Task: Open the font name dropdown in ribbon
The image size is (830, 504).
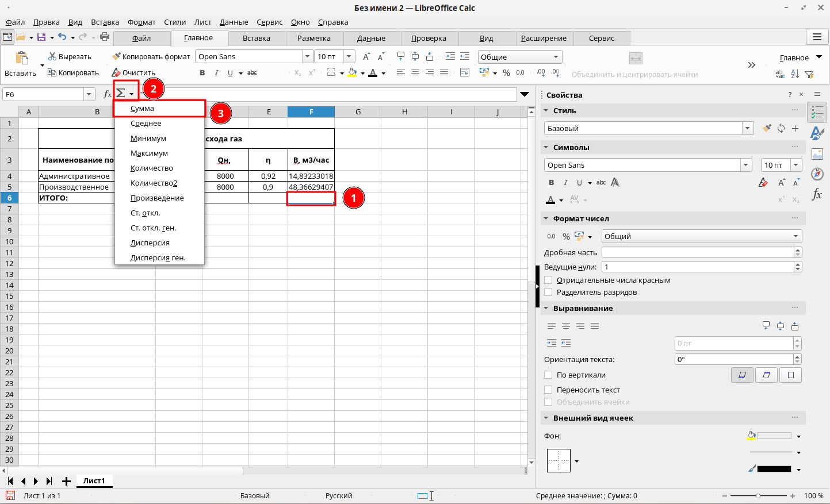Action: pyautogui.click(x=307, y=56)
